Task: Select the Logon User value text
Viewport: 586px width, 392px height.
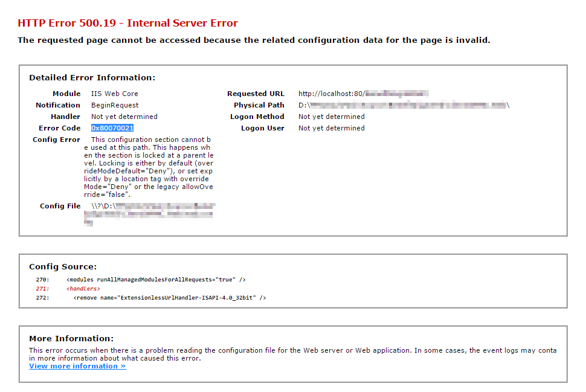Action: click(x=331, y=128)
